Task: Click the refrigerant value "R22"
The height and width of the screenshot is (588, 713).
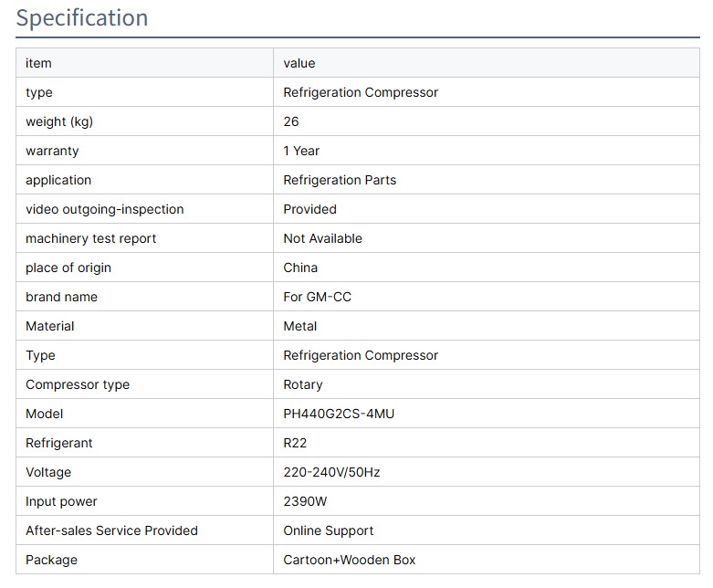Action: (x=296, y=443)
